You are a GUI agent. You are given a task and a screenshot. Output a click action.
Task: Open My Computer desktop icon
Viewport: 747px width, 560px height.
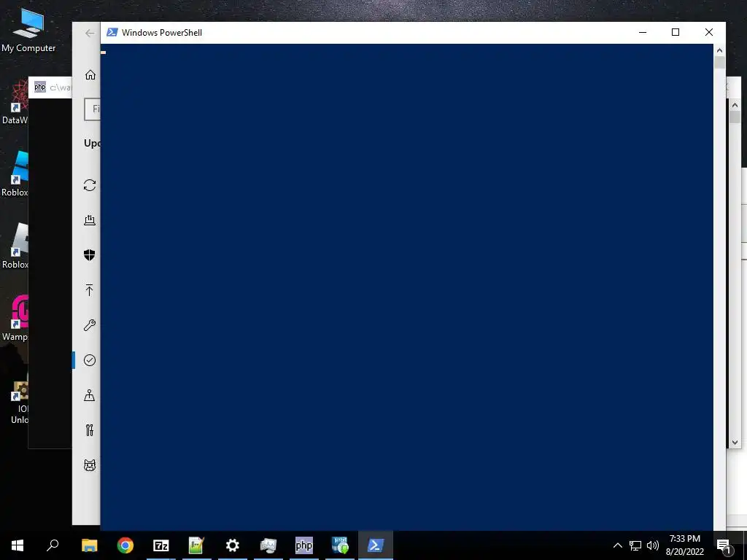point(28,29)
